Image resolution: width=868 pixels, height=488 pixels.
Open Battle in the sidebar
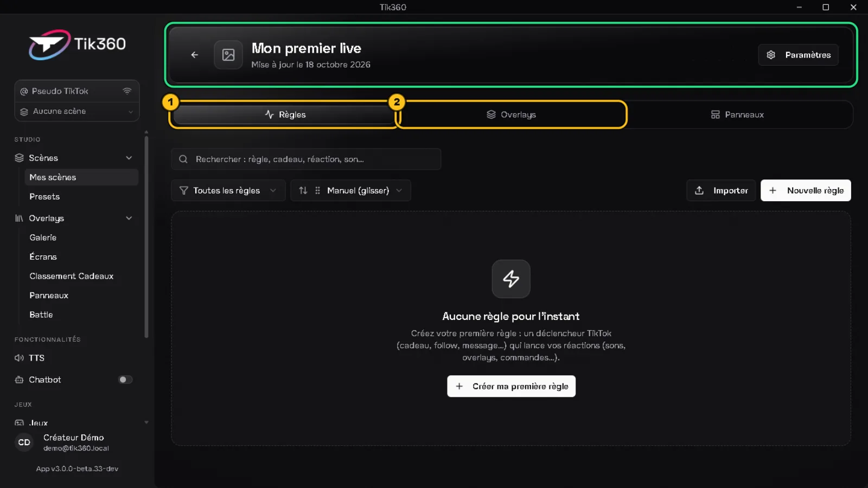coord(81,314)
